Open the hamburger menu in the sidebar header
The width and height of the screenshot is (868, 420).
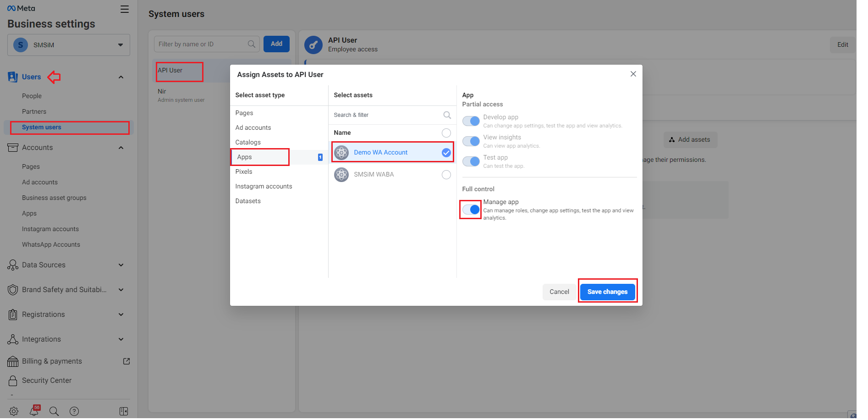pyautogui.click(x=125, y=9)
